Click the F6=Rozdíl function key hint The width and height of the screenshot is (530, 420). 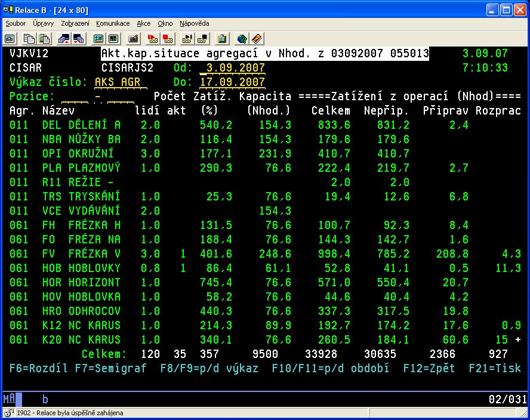tap(39, 368)
